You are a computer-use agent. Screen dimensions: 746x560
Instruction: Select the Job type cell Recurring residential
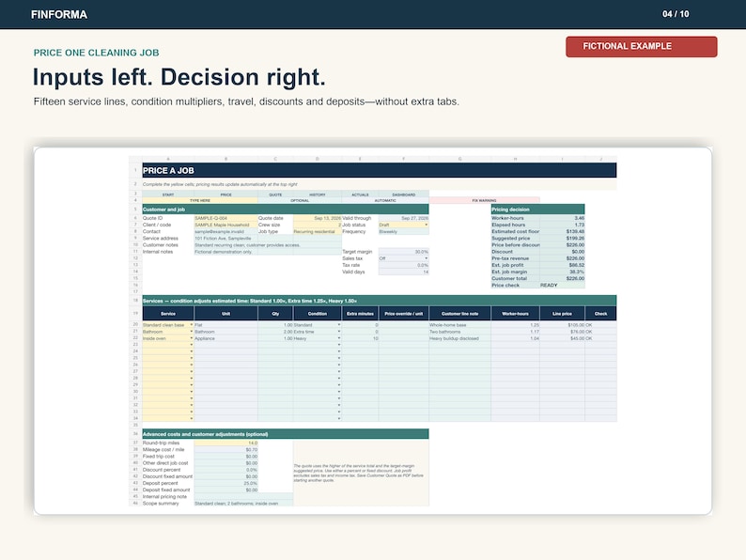click(x=318, y=231)
